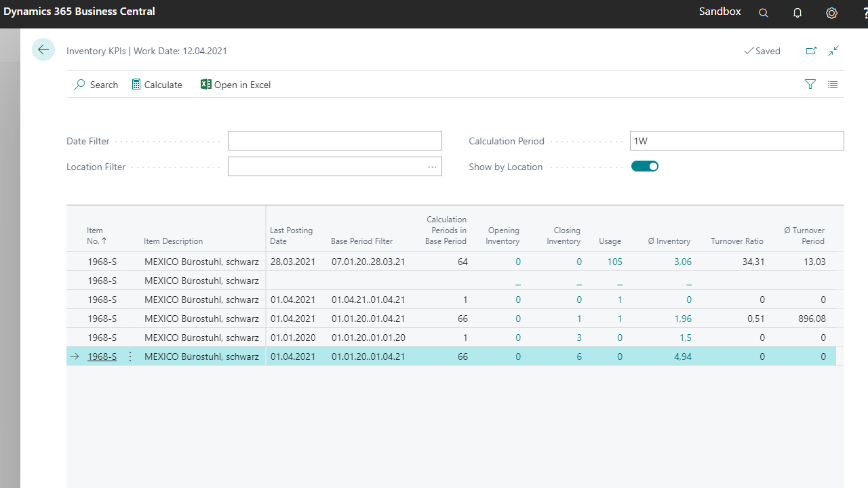Open page in new window icon

click(x=811, y=51)
